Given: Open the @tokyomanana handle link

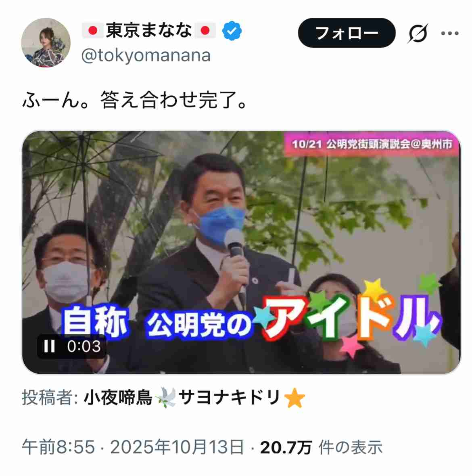Looking at the screenshot, I should tap(146, 55).
